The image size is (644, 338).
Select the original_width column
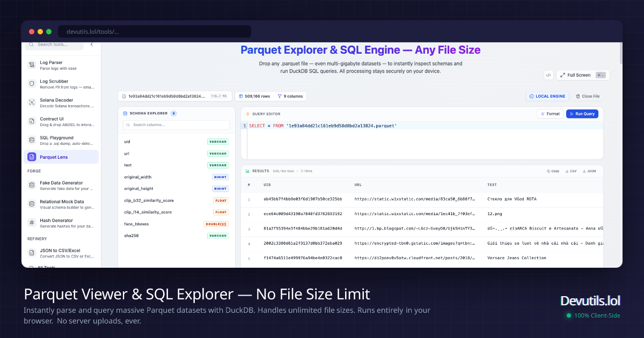point(176,177)
